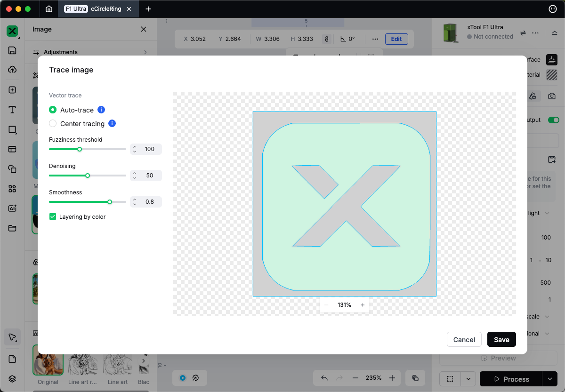Adjust the Smoothness slider handle
This screenshot has width=565, height=392.
click(x=110, y=202)
